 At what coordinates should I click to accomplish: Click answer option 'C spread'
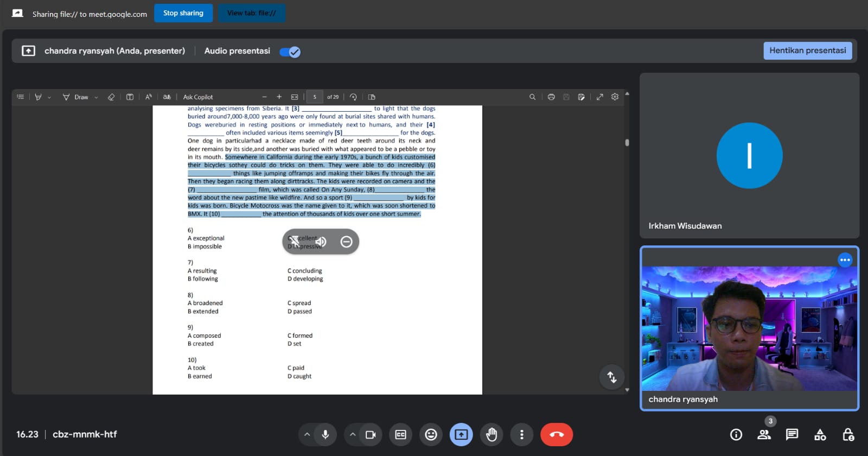299,303
